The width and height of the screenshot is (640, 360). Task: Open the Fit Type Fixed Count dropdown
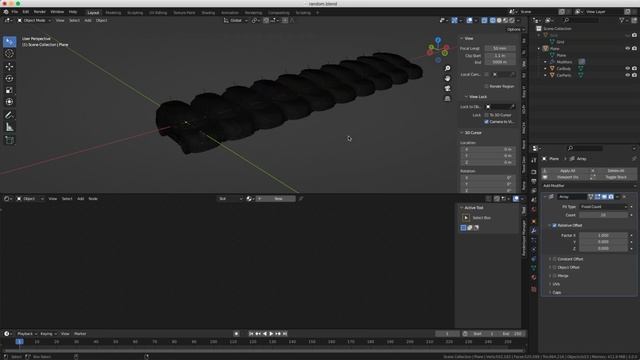pyautogui.click(x=604, y=207)
